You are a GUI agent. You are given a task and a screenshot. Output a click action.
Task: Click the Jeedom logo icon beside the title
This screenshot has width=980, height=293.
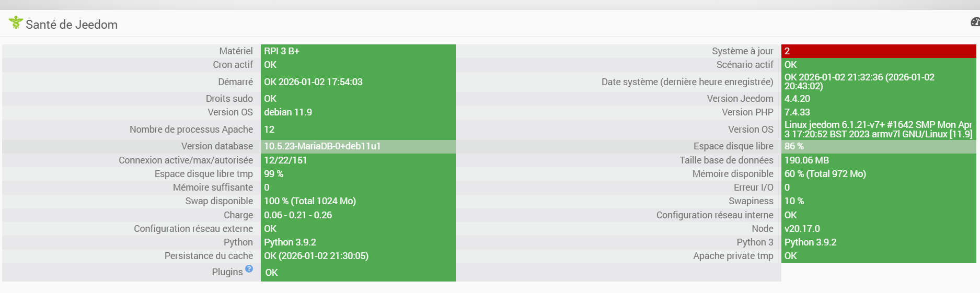tap(16, 22)
